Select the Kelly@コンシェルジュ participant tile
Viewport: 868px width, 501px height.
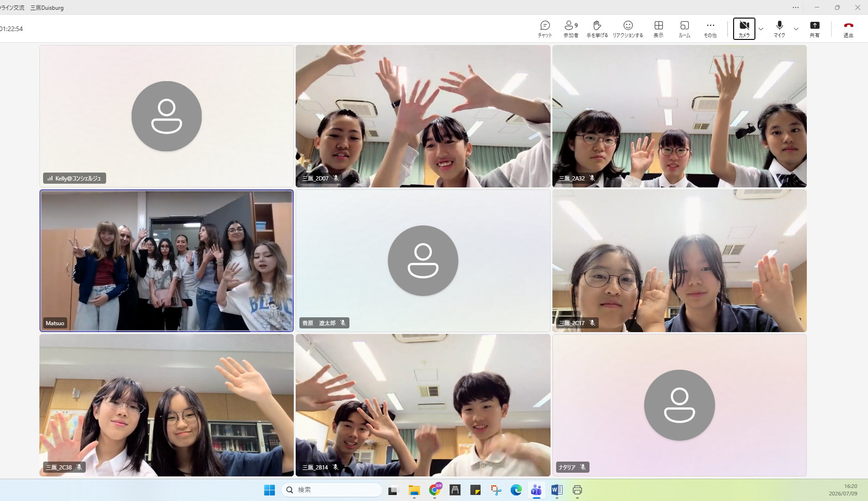click(166, 116)
